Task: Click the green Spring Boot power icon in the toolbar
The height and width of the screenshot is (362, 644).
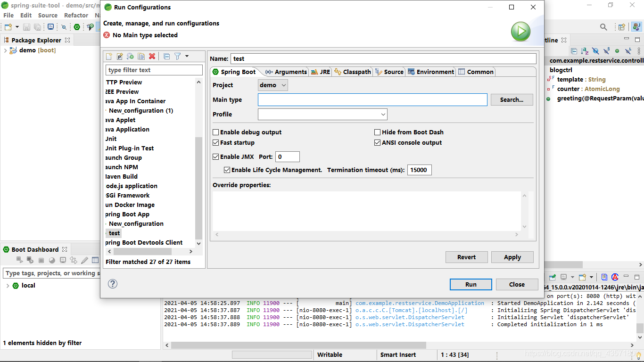Action: pos(77,27)
